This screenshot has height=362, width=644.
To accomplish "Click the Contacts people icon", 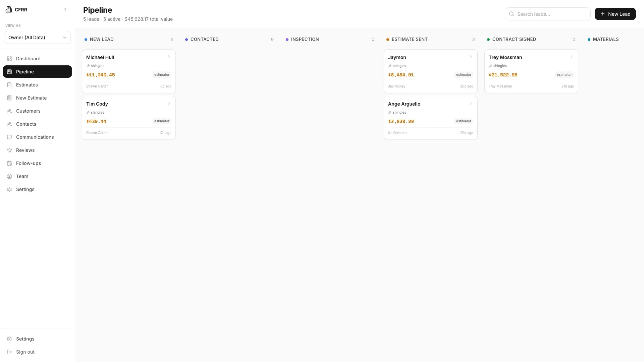I will click(9, 124).
